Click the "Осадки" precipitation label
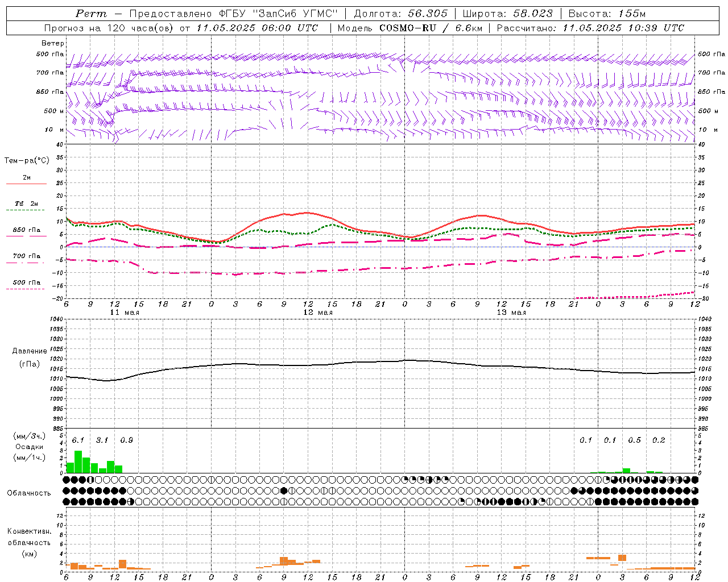The height and width of the screenshot is (582, 728). [x=30, y=447]
